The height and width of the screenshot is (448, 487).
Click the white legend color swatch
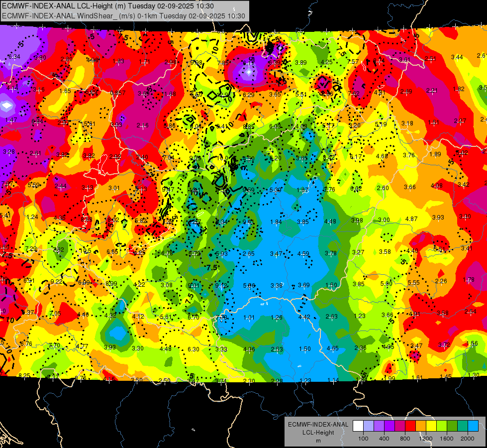click(x=358, y=426)
